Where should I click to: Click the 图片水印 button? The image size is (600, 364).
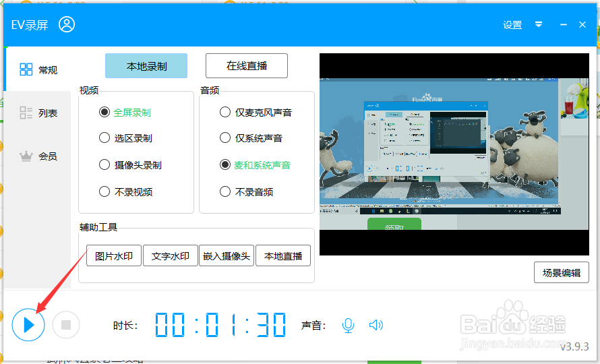pos(114,255)
